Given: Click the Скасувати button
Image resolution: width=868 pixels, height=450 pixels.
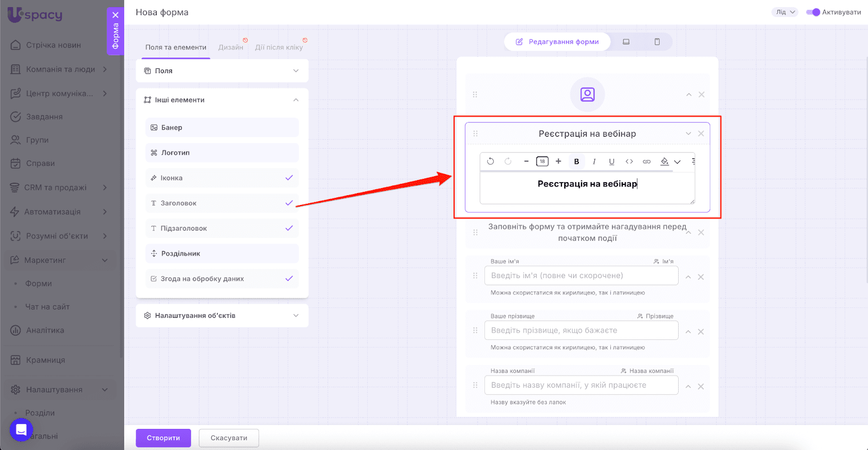Looking at the screenshot, I should coord(229,438).
